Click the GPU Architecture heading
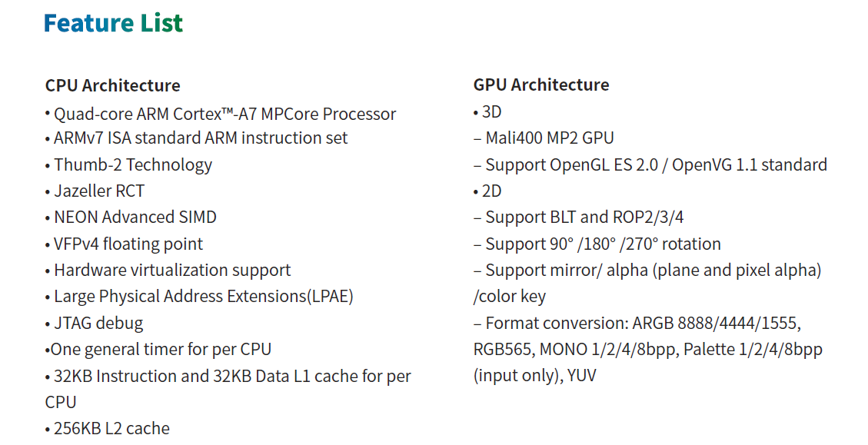Screen dimensions: 868x445 (x=541, y=85)
